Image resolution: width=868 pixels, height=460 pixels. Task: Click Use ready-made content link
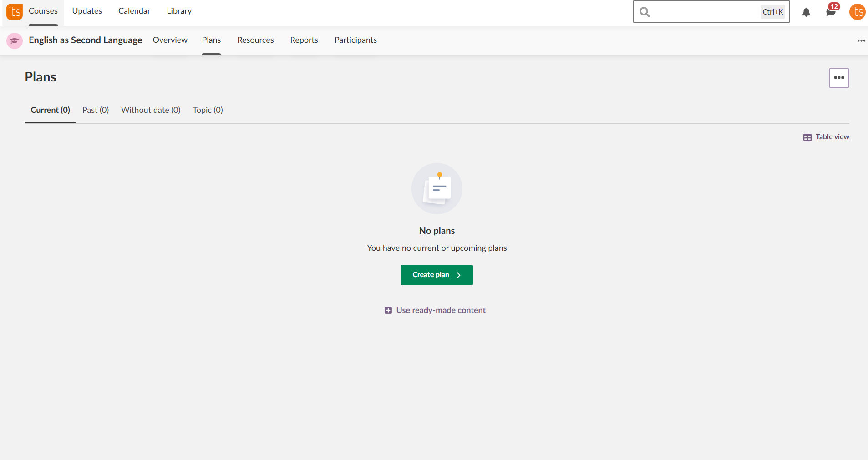(x=441, y=310)
